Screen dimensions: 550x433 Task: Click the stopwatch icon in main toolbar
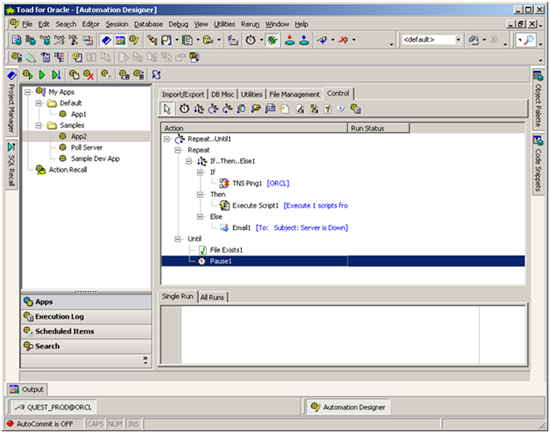pos(250,40)
